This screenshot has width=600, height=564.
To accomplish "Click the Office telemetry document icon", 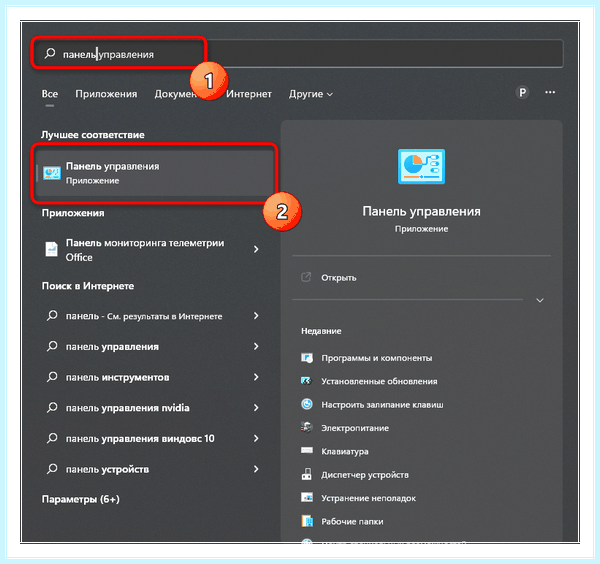I will point(52,249).
